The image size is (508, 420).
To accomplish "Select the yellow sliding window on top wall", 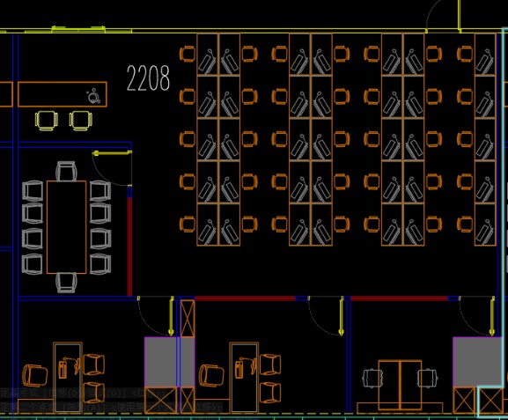I will tap(78, 29).
